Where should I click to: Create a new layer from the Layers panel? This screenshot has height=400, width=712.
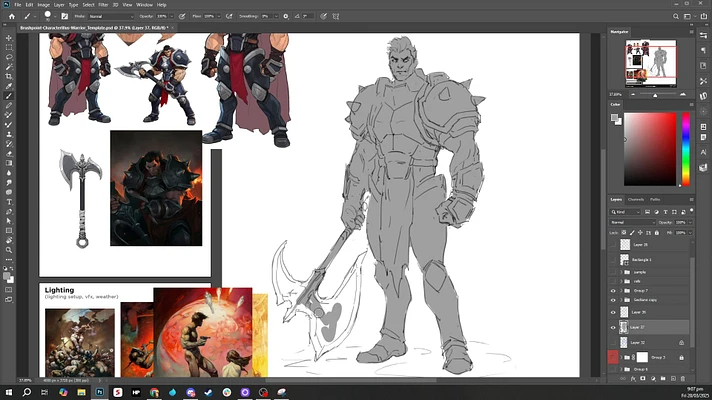[x=673, y=379]
